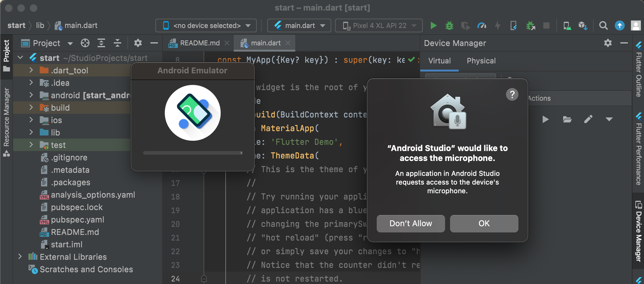Click the Android Emulator logo
Viewport: 644px width, 284px height.
pyautogui.click(x=193, y=113)
